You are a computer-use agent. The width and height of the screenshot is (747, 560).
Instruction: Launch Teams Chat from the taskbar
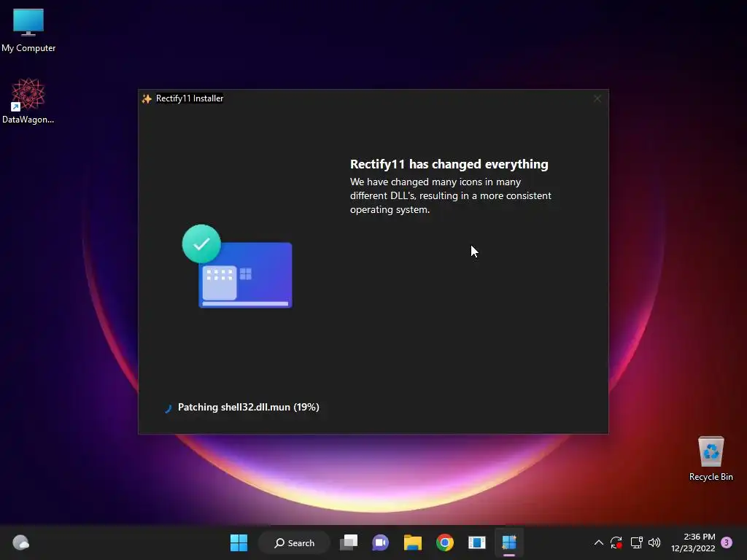pos(380,542)
